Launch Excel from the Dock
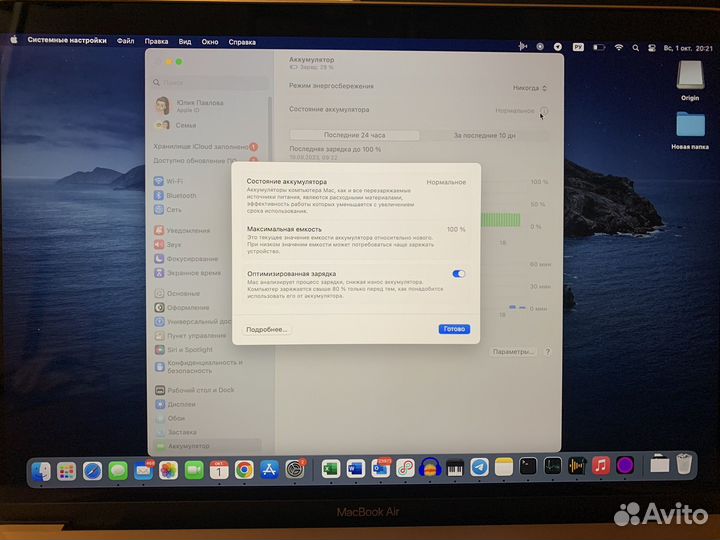The width and height of the screenshot is (720, 540). 331,469
